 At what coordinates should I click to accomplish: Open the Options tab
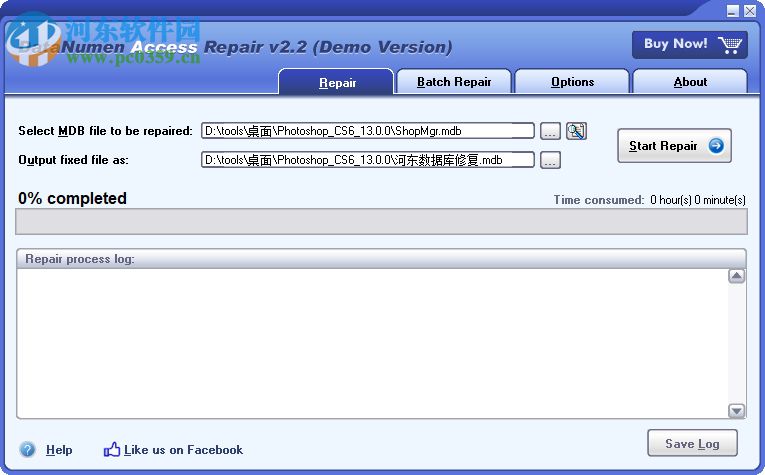pyautogui.click(x=572, y=82)
